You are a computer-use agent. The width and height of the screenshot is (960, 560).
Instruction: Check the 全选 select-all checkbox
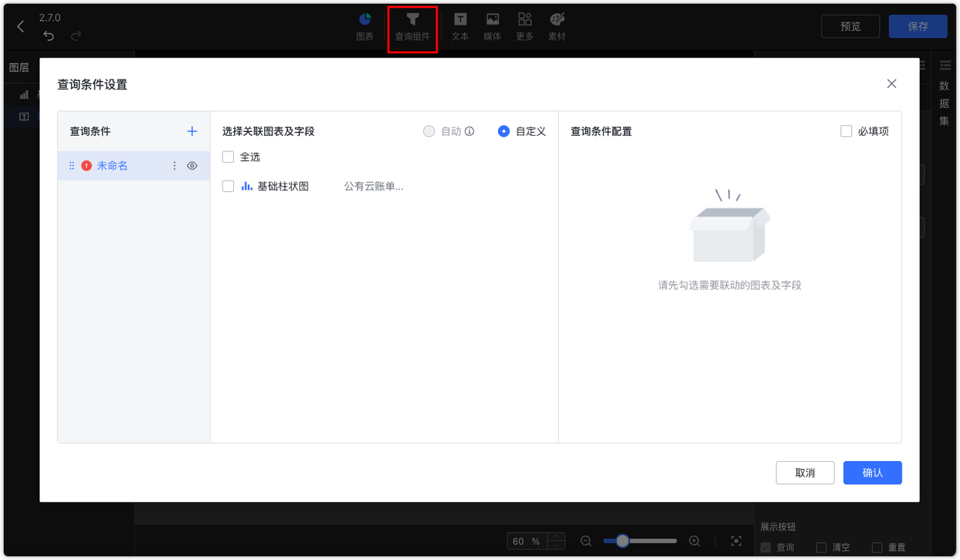(x=227, y=157)
